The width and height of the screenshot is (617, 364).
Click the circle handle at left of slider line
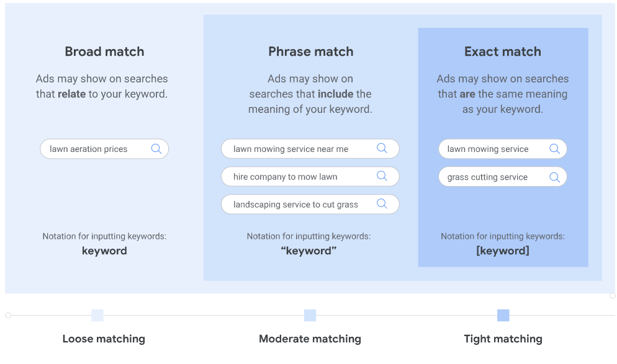pos(8,315)
